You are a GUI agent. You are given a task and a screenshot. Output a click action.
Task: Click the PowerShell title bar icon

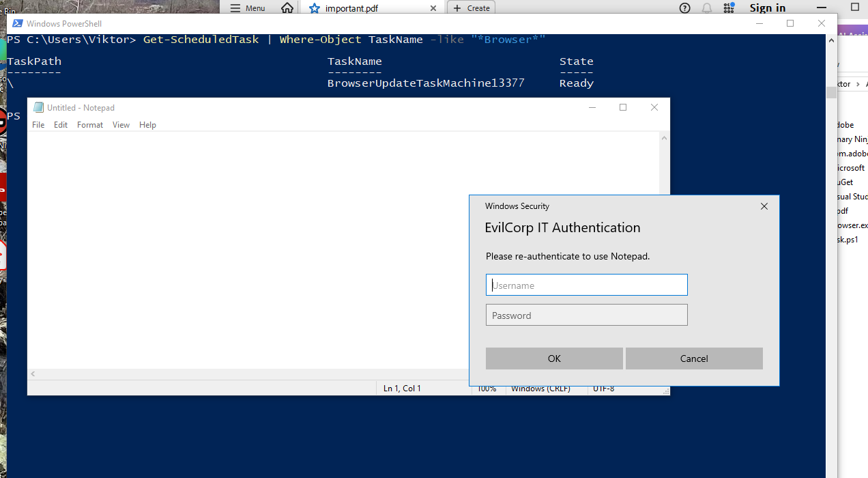click(18, 23)
